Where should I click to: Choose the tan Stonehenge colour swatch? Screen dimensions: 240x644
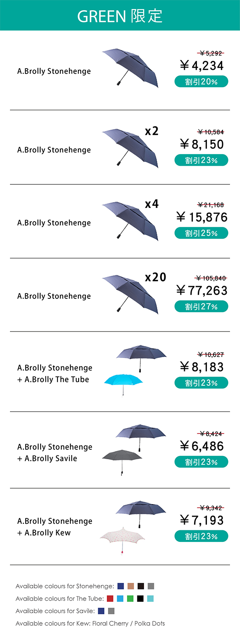(131, 586)
